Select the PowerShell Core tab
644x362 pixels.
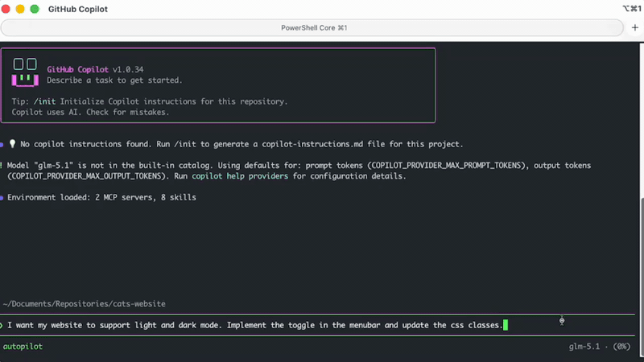click(312, 27)
